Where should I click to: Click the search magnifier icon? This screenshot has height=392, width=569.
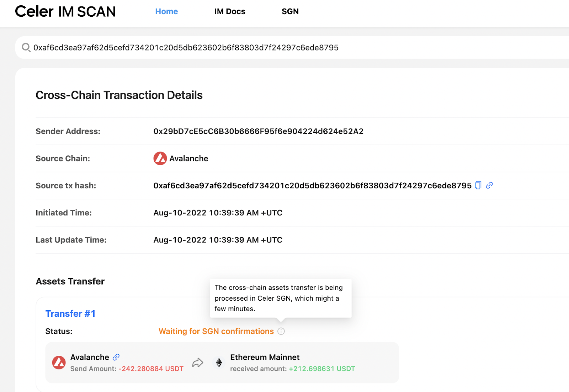(x=26, y=47)
